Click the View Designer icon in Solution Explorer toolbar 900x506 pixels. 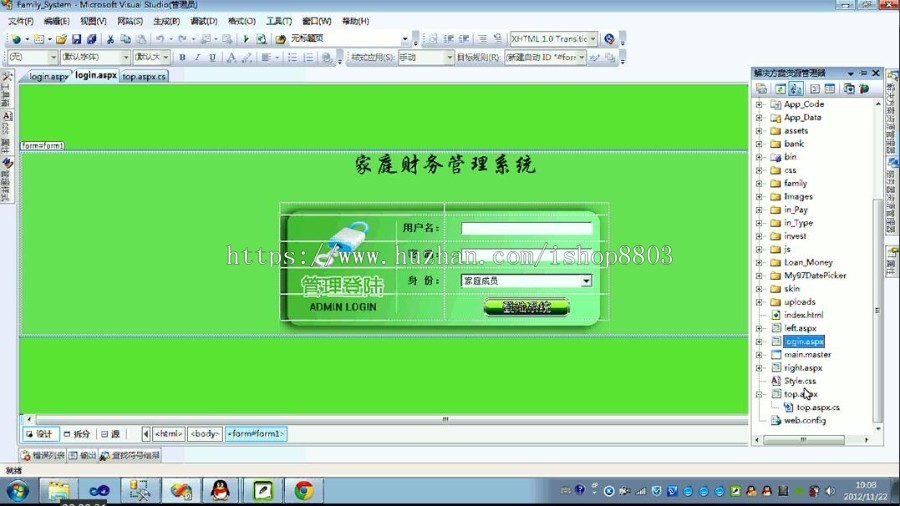(x=829, y=89)
